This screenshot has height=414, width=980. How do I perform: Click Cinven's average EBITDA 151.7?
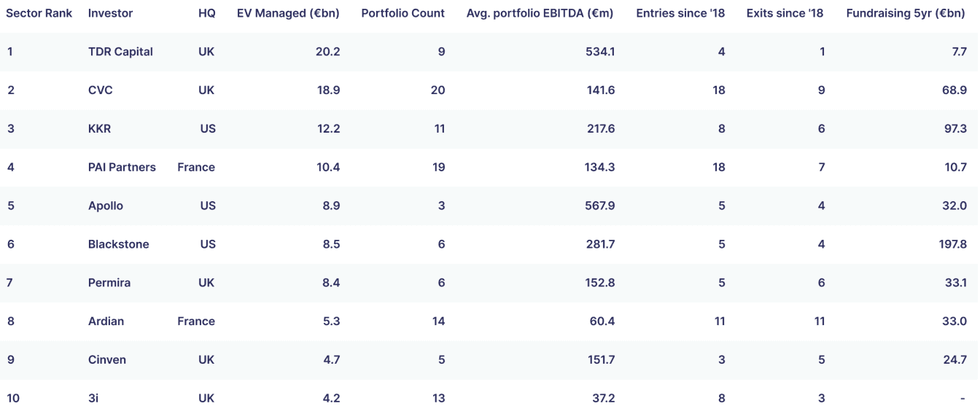coord(602,360)
